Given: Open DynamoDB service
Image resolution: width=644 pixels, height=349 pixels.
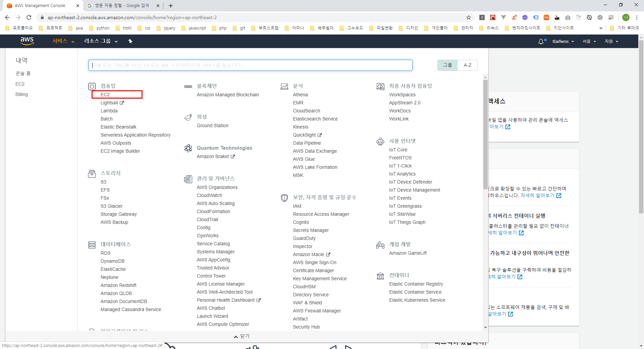Looking at the screenshot, I should [112, 261].
